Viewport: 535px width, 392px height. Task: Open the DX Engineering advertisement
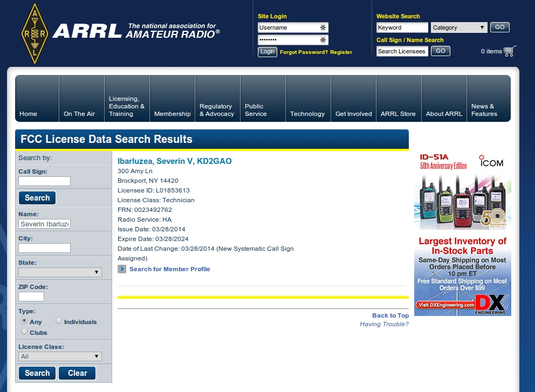click(x=462, y=276)
